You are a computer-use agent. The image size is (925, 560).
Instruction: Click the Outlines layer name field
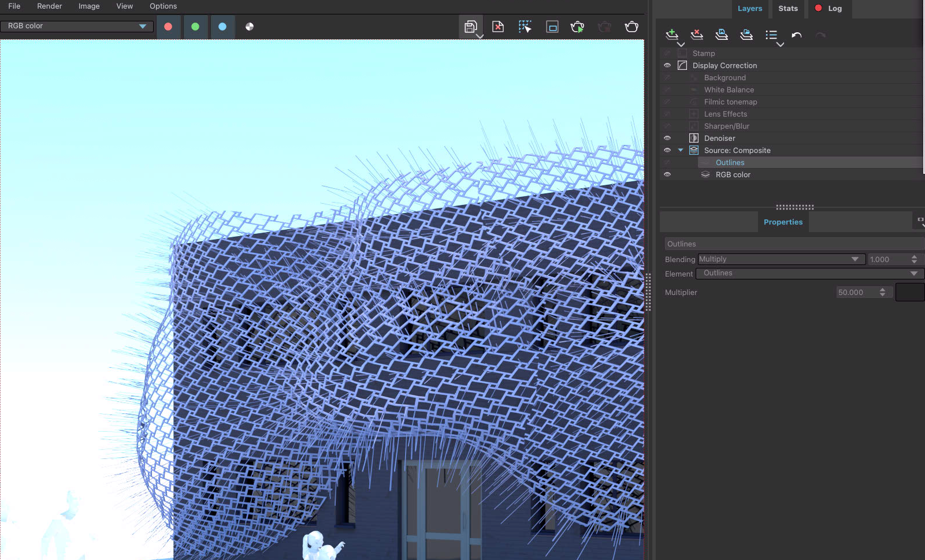click(794, 244)
